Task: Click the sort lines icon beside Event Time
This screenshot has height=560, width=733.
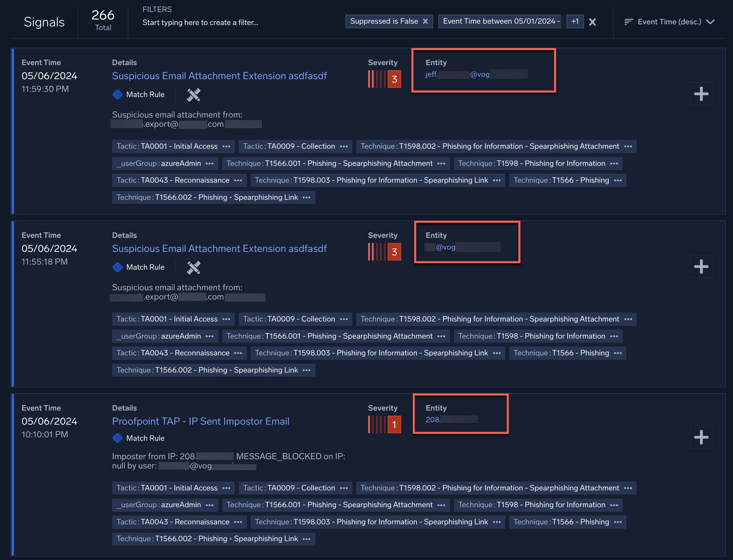Action: point(628,22)
